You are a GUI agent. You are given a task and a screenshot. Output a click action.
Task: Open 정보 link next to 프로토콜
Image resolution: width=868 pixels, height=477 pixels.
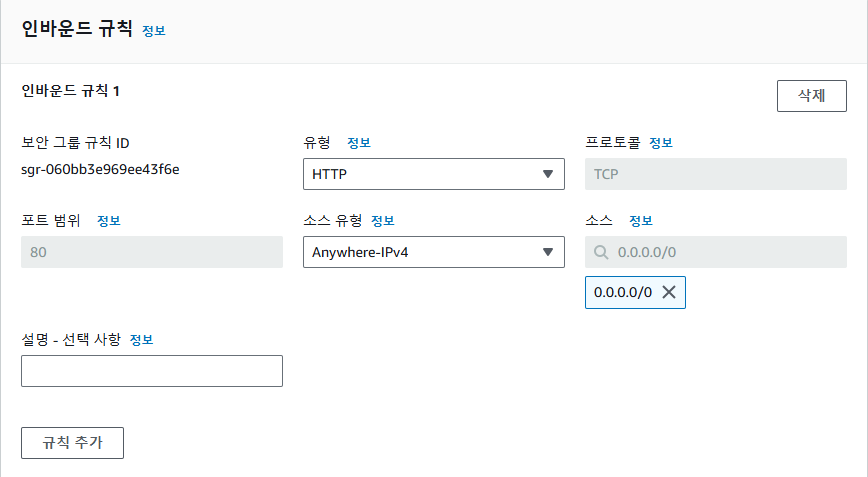click(661, 143)
